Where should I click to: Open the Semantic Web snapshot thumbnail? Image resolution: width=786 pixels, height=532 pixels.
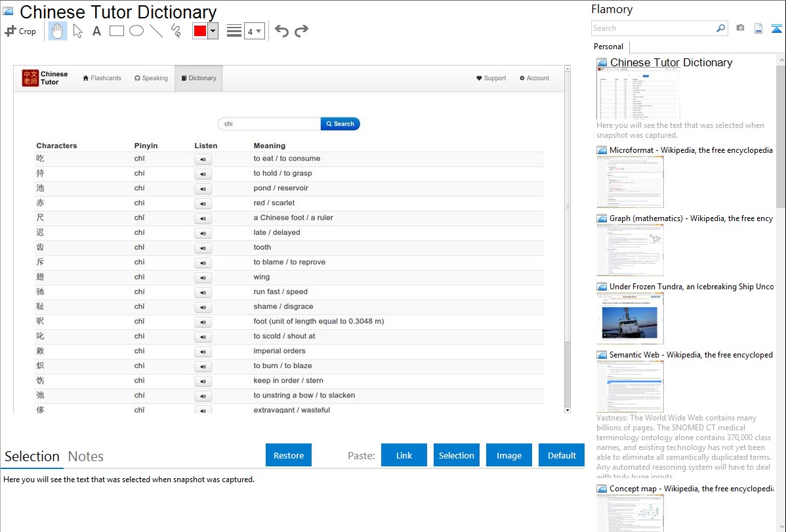point(630,386)
